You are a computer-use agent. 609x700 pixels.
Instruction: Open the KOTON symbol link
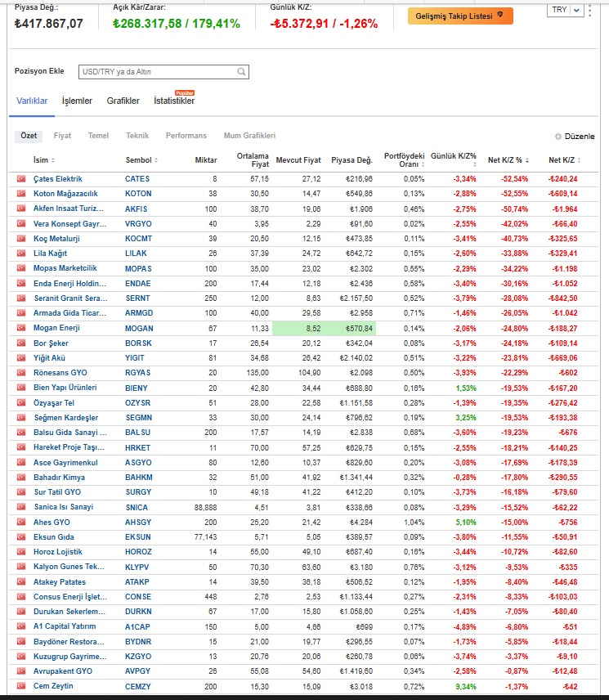pos(138,194)
